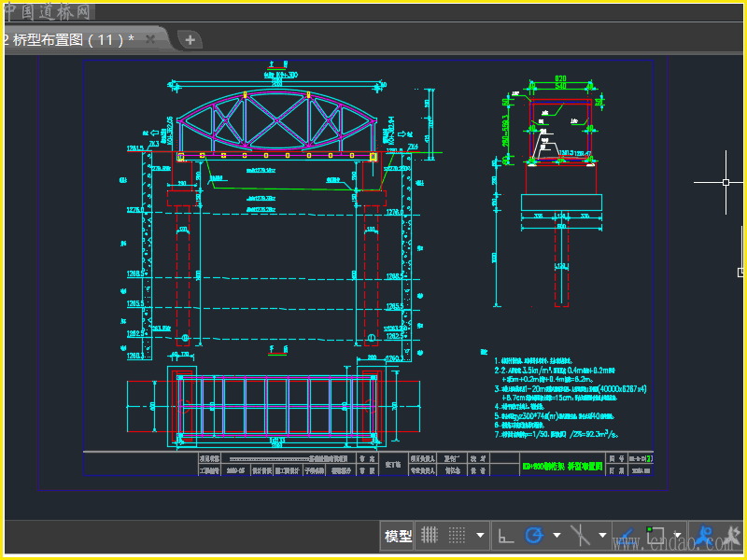Click the object snap square icon
Screen dimensions: 747x560
[x=655, y=536]
